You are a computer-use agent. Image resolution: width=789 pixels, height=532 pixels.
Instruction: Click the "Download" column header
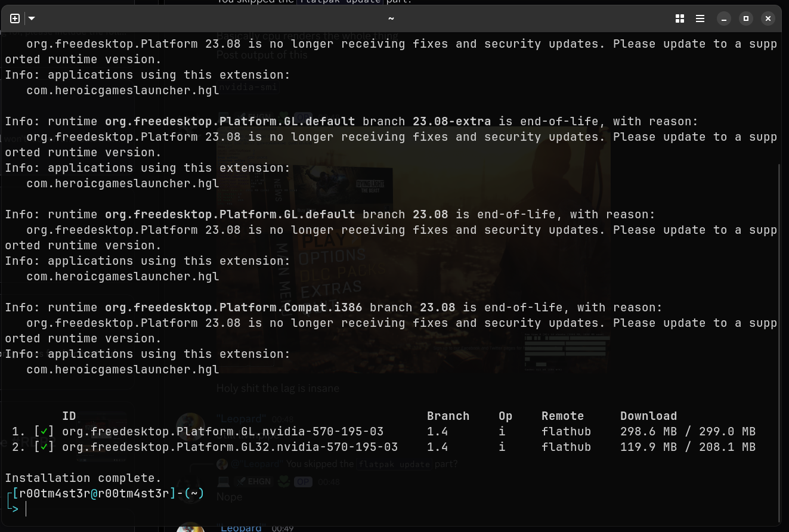tap(649, 416)
